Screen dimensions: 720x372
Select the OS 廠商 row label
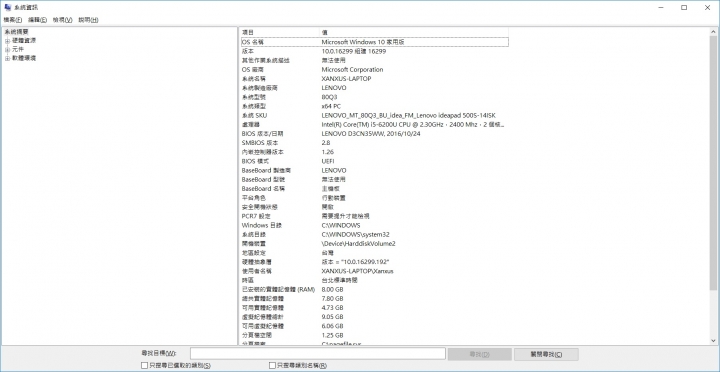tap(253, 69)
